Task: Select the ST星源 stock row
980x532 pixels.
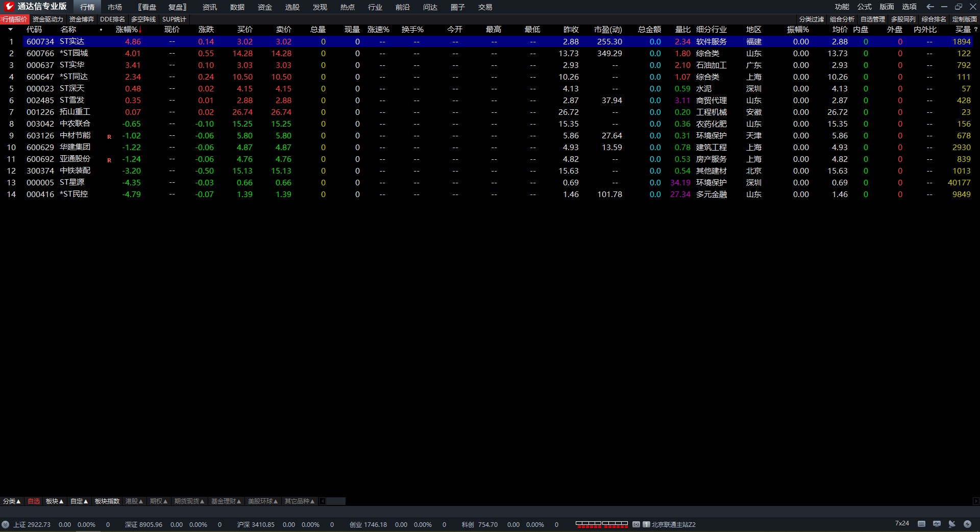Action: click(490, 183)
